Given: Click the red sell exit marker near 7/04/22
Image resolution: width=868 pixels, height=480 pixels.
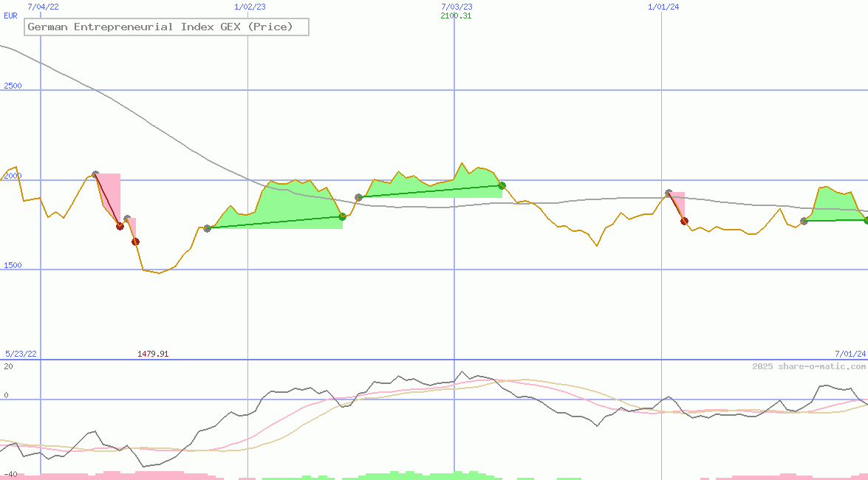Looking at the screenshot, I should coord(120,226).
